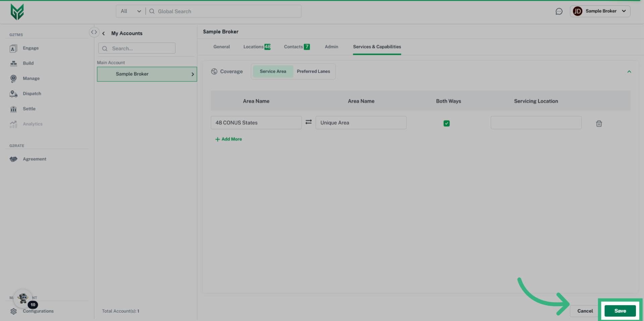Open the Engage module icon
Image resolution: width=644 pixels, height=321 pixels.
(13, 48)
